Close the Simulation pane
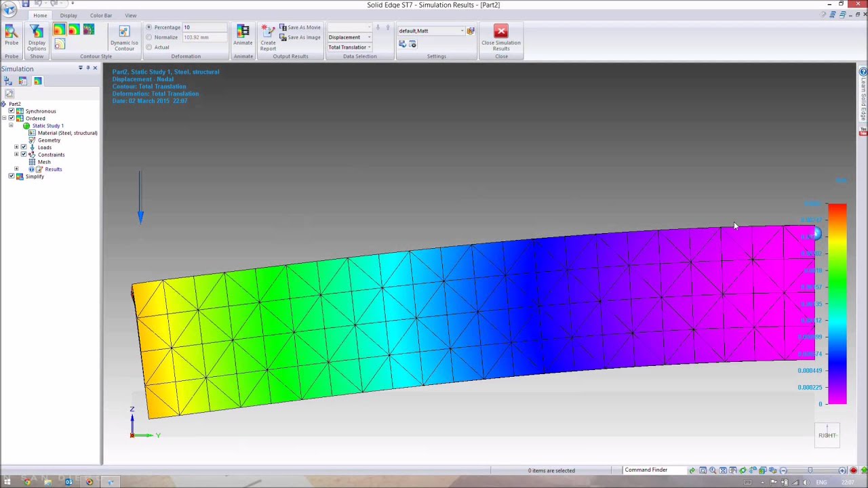Viewport: 868px width, 488px height. [x=95, y=68]
